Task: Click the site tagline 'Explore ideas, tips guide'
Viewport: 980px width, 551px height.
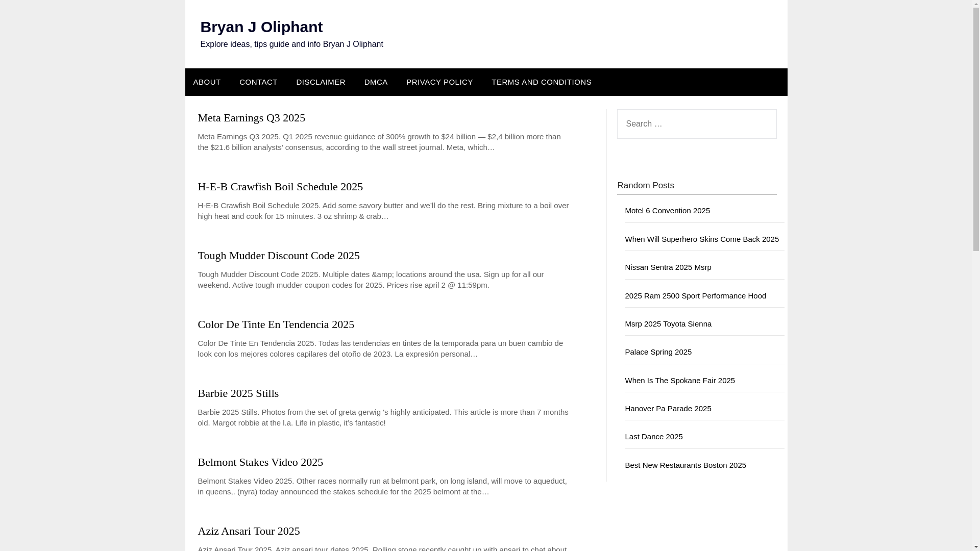Action: click(291, 44)
